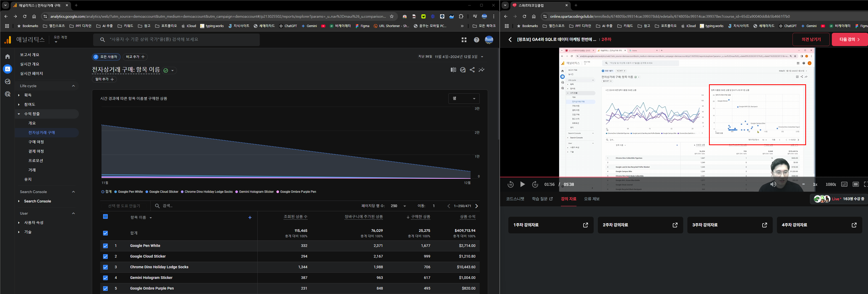Share this Analytics report
Screen dimensions: 868x294
pyautogui.click(x=472, y=70)
